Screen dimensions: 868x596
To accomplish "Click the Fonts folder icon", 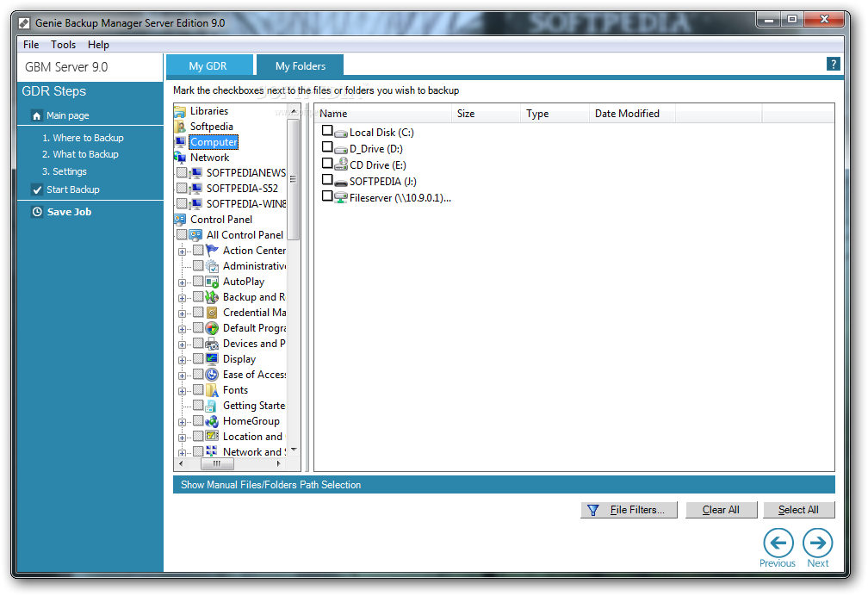I will (212, 390).
